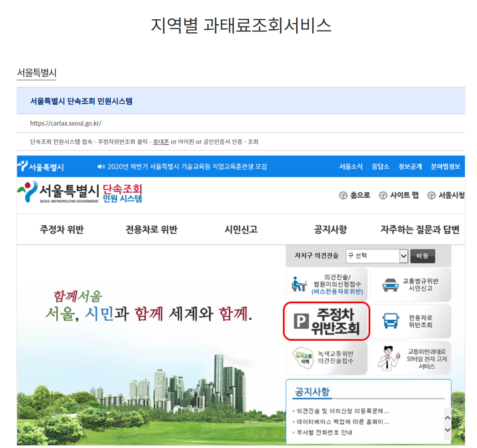Click 전용차로 위반조회 label
This screenshot has height=448, width=477.
420,321
